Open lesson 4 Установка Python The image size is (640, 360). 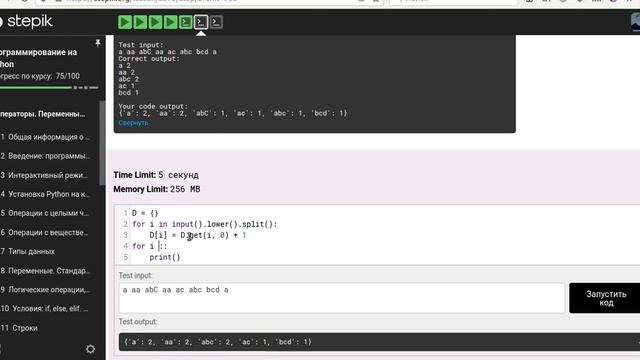click(46, 194)
